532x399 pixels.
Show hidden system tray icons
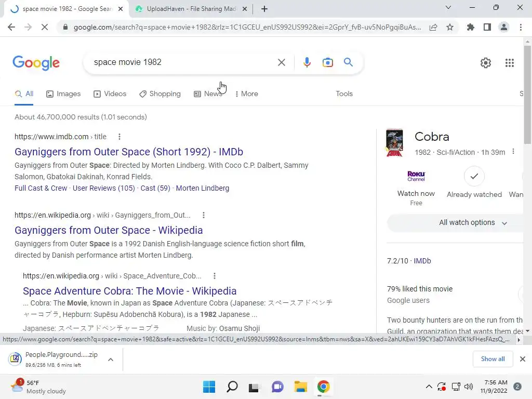point(429,387)
